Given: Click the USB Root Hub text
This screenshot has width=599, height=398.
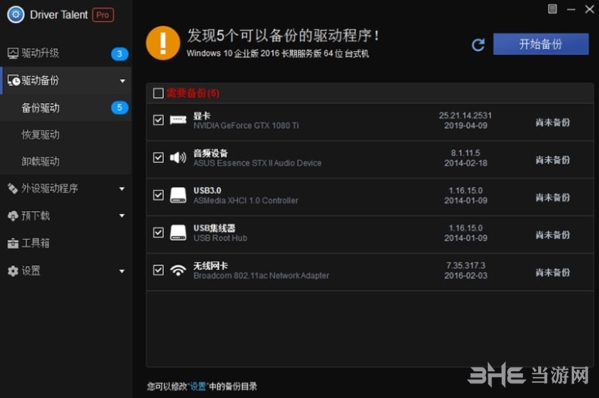Looking at the screenshot, I should point(220,238).
